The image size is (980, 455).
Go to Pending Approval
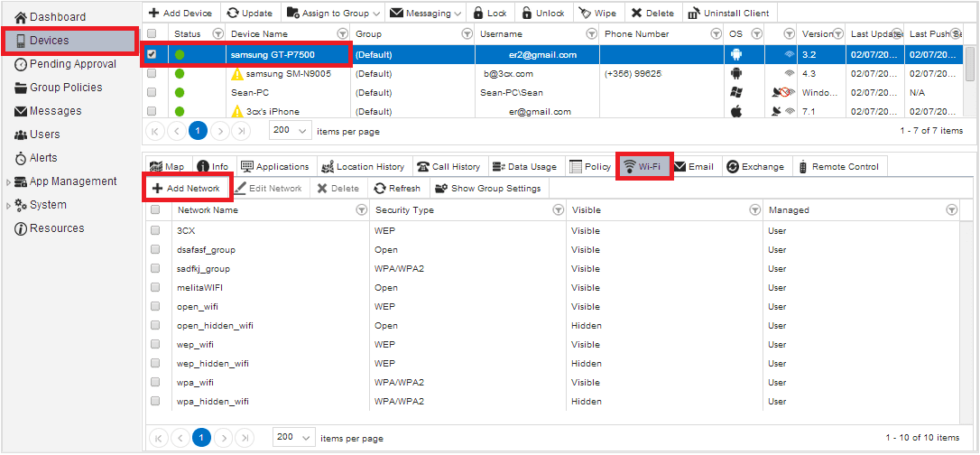point(65,64)
